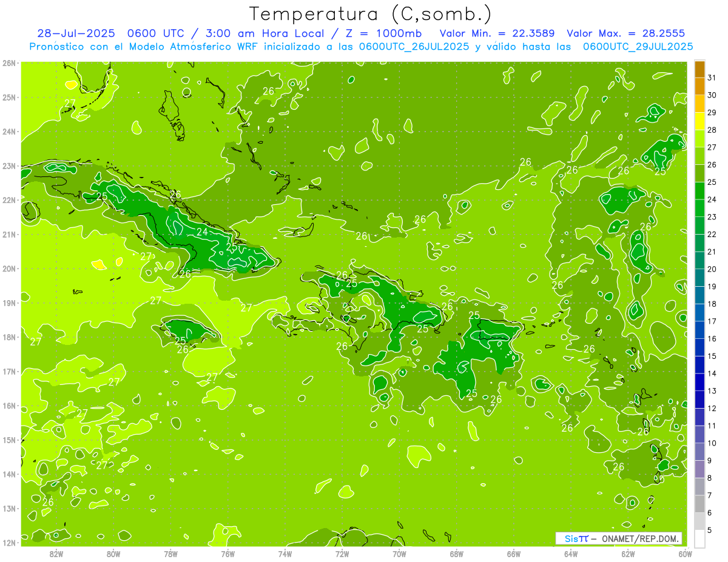Click the '13N' latitude axis label

pyautogui.click(x=8, y=508)
